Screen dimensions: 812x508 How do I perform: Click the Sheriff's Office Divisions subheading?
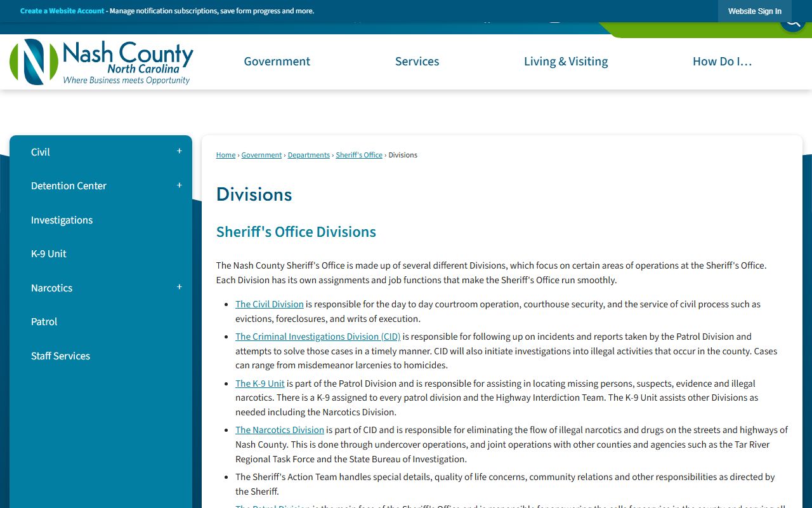296,232
